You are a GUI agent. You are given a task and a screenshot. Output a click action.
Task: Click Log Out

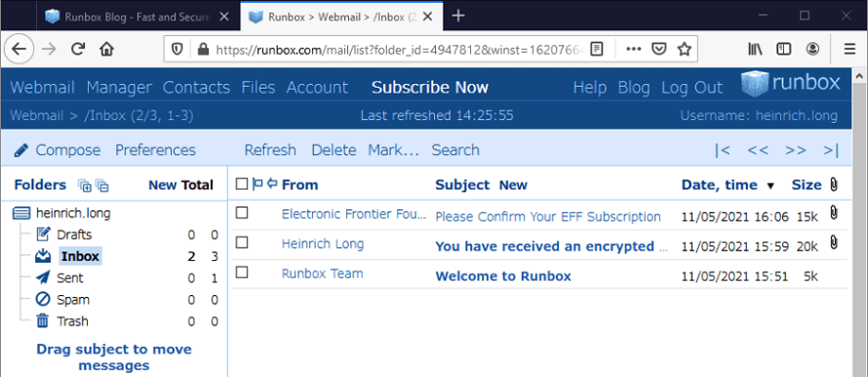click(692, 88)
